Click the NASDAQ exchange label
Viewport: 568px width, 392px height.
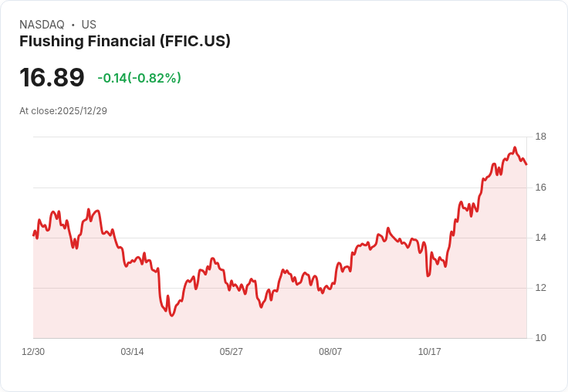[42, 25]
